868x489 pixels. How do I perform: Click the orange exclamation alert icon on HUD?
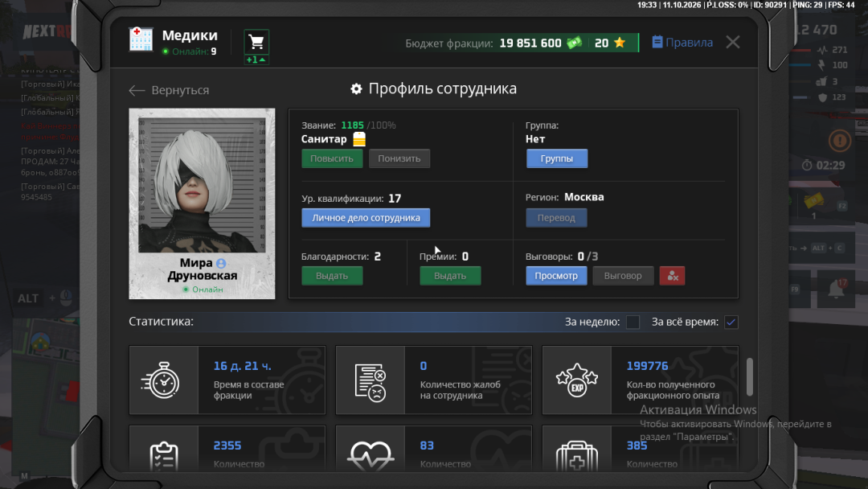[x=839, y=141]
